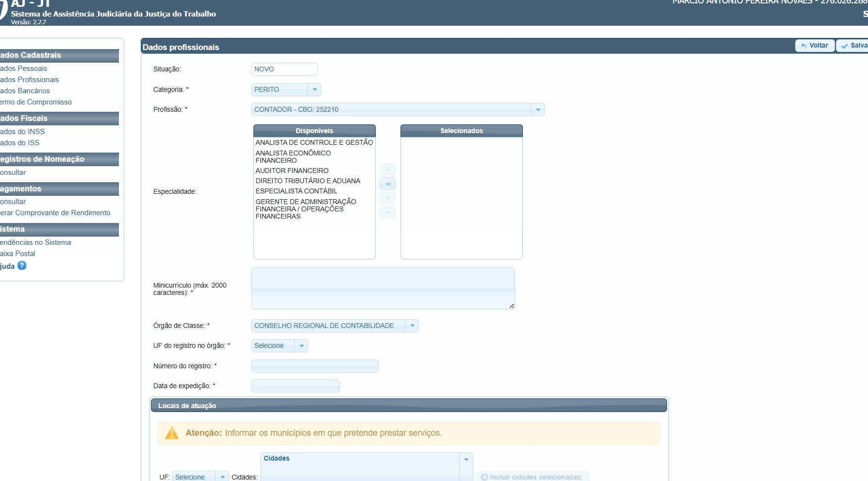The height and width of the screenshot is (481, 868).
Task: Click the Pagamentos menu header
Action: pos(59,189)
